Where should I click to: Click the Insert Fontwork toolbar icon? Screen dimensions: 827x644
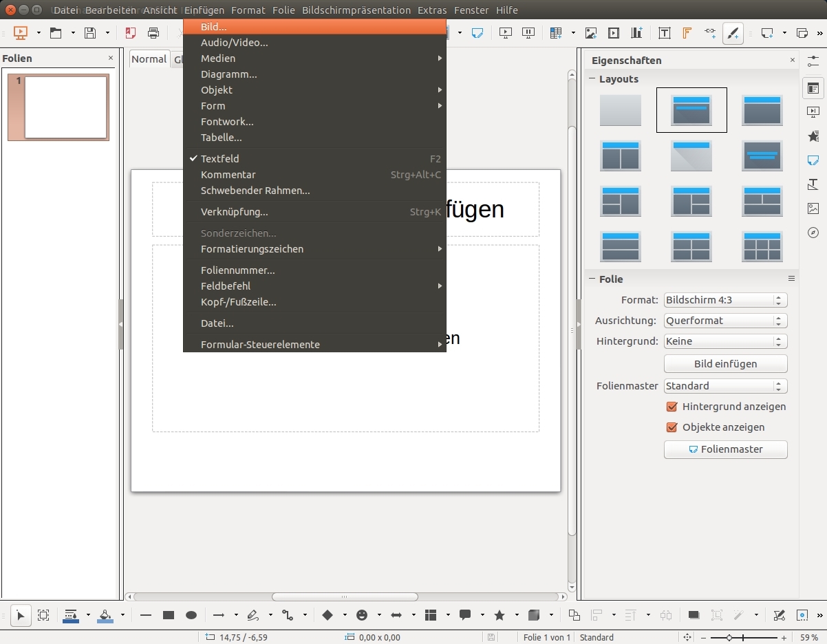(687, 33)
